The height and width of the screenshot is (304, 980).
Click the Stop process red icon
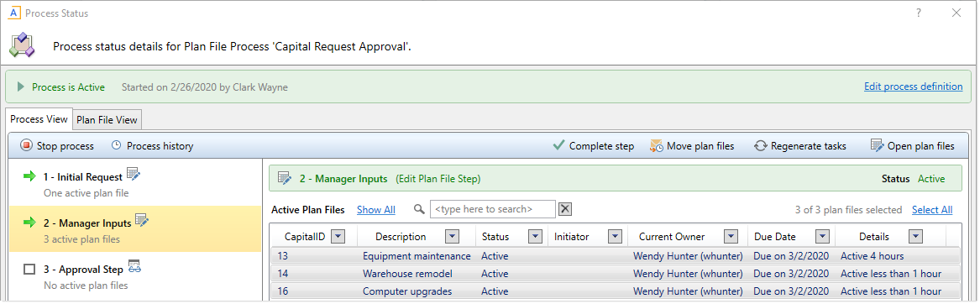point(26,146)
